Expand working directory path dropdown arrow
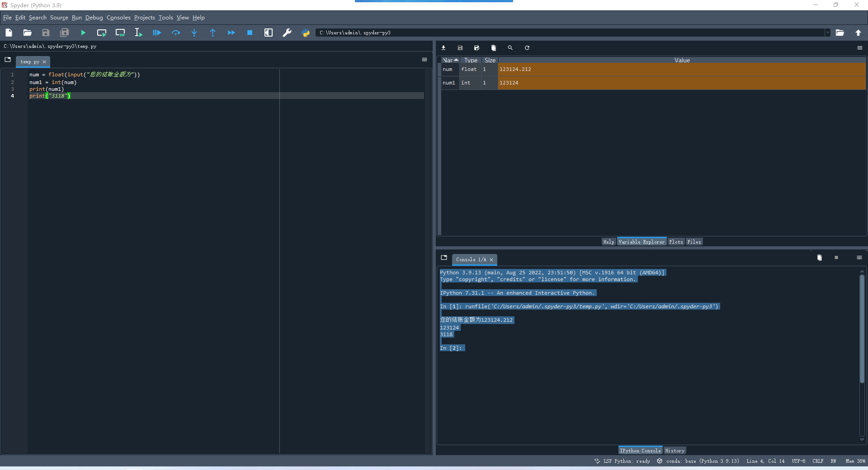 828,33
